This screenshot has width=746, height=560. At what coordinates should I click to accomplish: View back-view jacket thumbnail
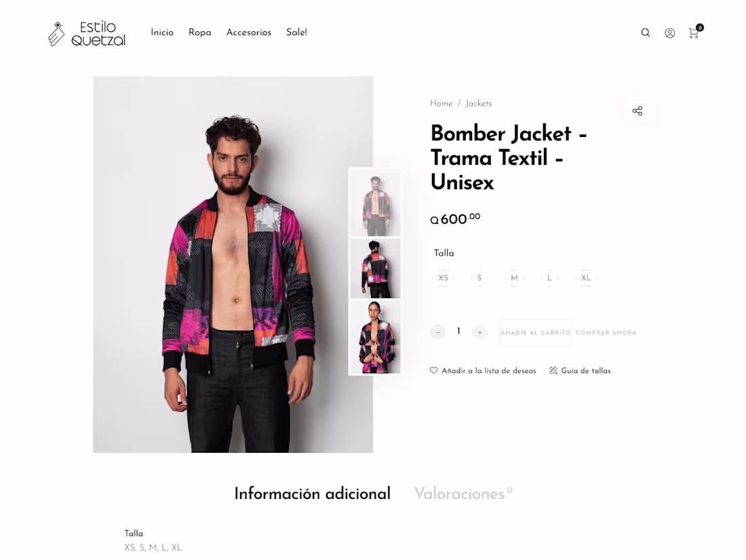376,268
